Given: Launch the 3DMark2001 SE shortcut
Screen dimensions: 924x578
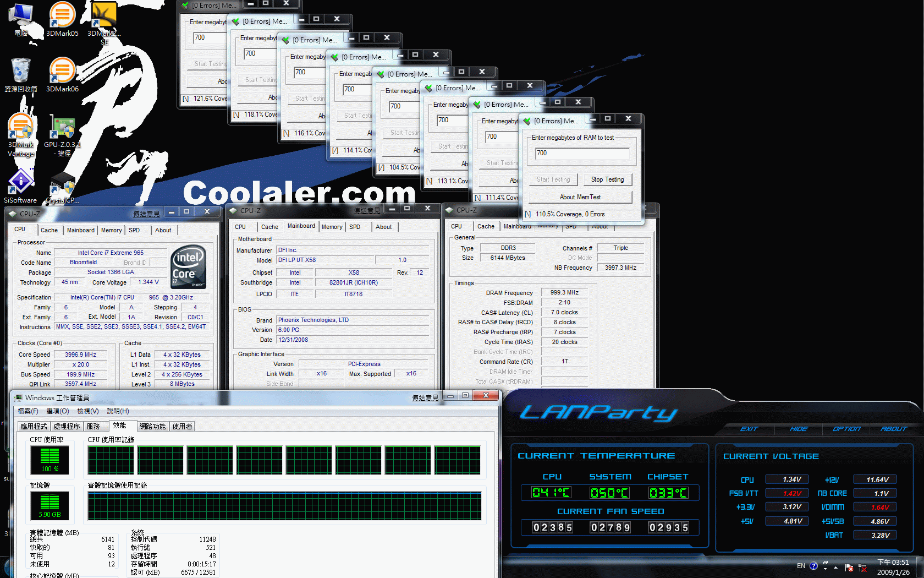Looking at the screenshot, I should pyautogui.click(x=104, y=22).
